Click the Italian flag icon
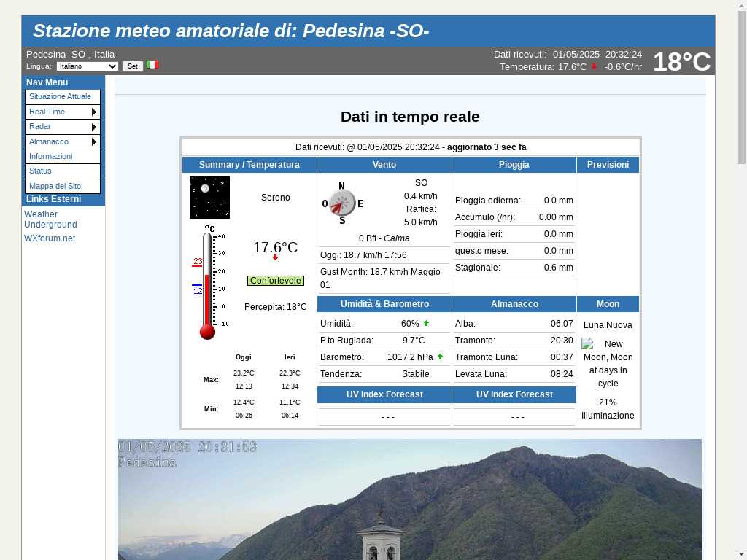 click(152, 65)
